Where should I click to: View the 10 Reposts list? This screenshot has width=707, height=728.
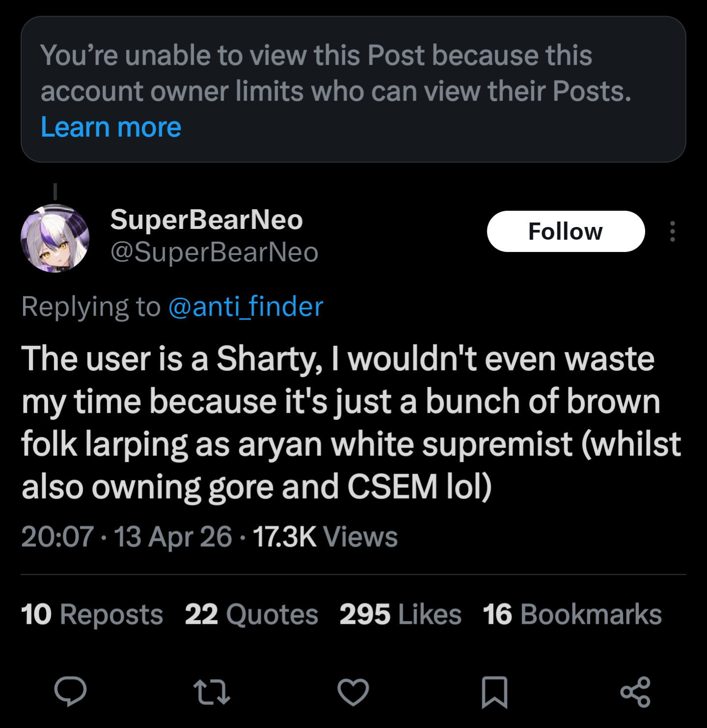92,614
